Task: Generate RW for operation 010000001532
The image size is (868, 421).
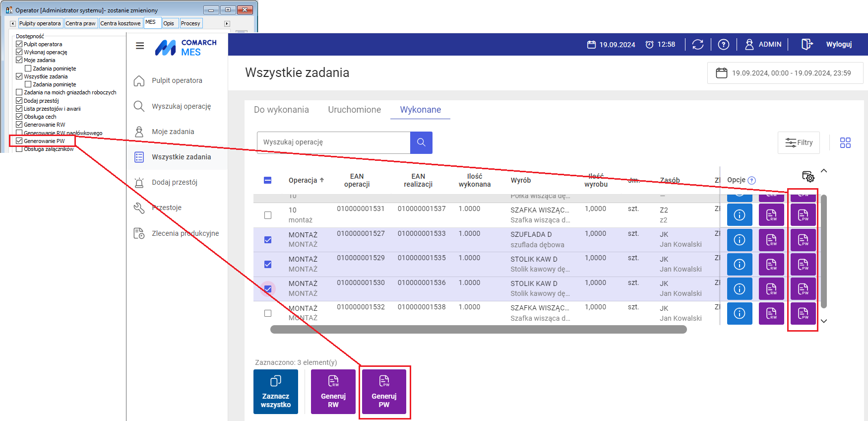Action: 771,313
